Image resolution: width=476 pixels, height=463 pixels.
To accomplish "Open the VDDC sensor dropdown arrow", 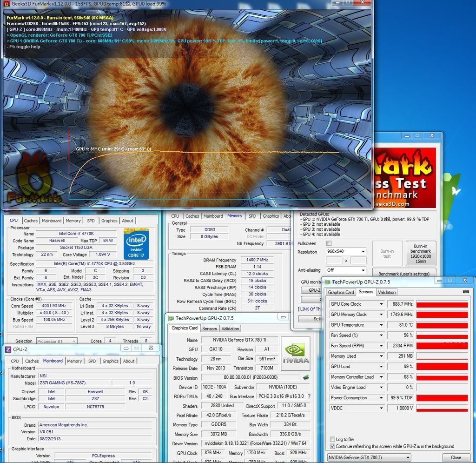I will pyautogui.click(x=381, y=408).
